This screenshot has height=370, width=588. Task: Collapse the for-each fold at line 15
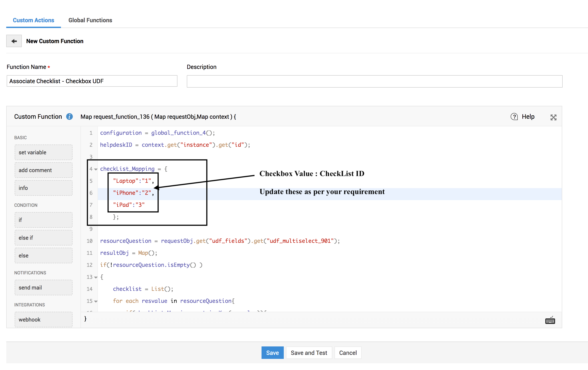pos(96,301)
